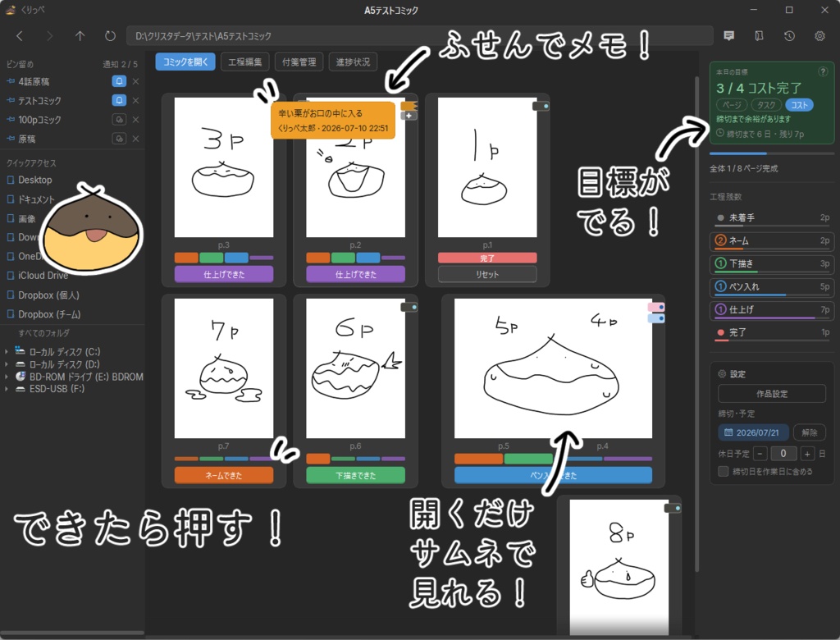Open the 進捗状況 tab

click(353, 62)
